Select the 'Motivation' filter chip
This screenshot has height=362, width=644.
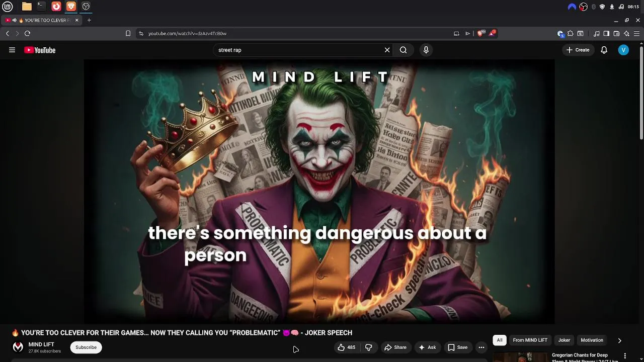[x=592, y=340]
